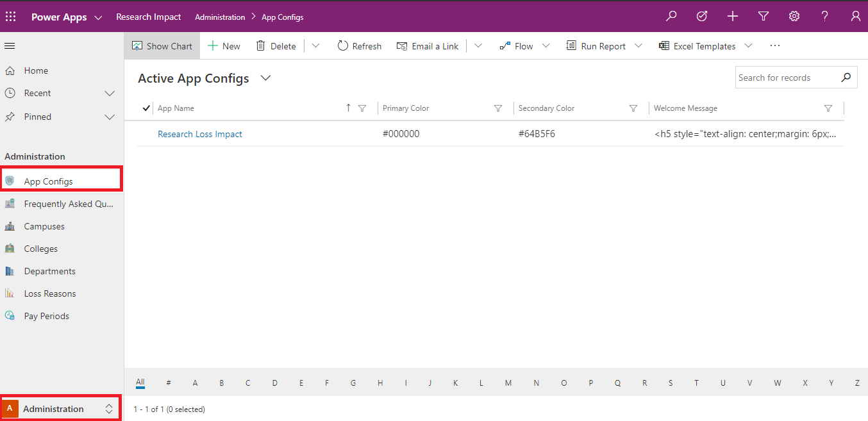
Task: Filter records by letter R
Action: (x=645, y=383)
